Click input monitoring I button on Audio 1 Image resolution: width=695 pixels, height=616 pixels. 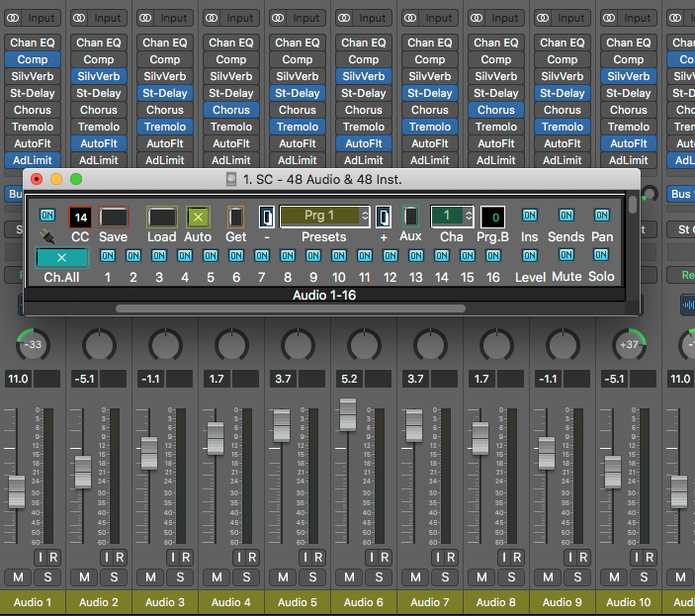(x=41, y=558)
